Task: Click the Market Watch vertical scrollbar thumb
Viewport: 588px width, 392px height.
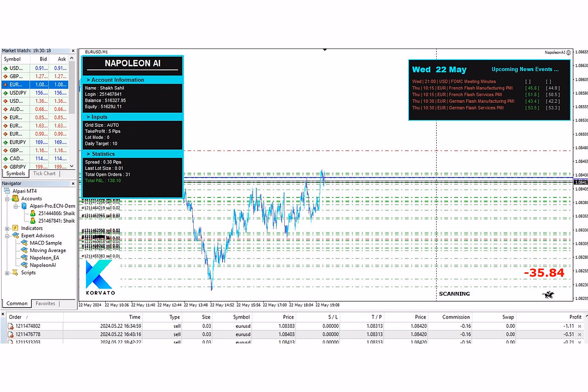Action: pyautogui.click(x=72, y=87)
